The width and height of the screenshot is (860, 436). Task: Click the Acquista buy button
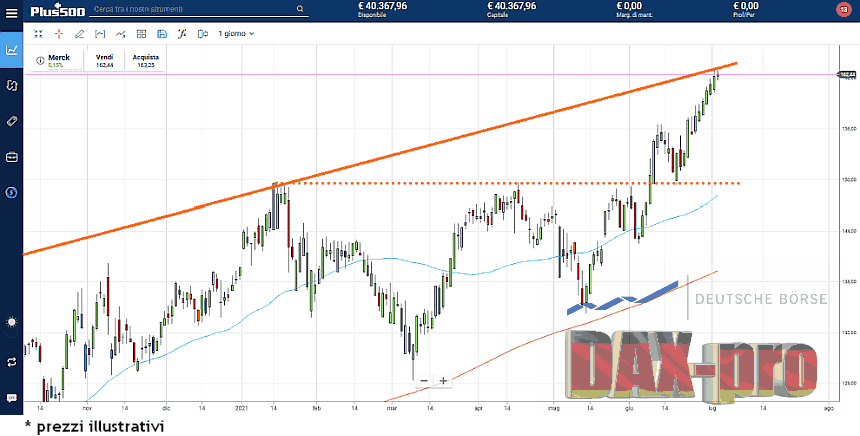[x=145, y=60]
